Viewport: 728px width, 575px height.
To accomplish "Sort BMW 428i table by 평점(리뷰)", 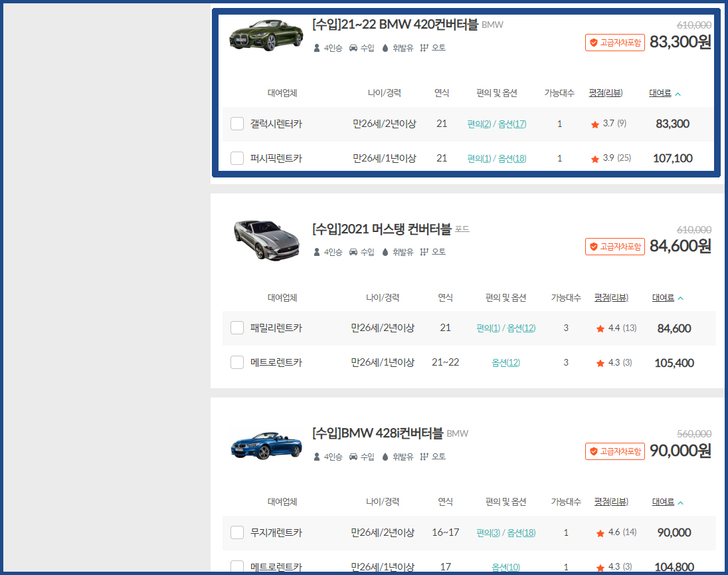I will tap(611, 502).
